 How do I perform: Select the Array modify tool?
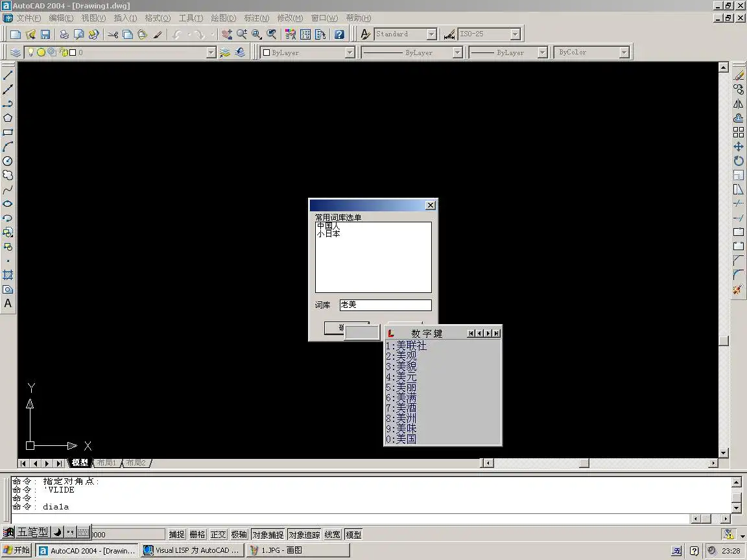(739, 132)
